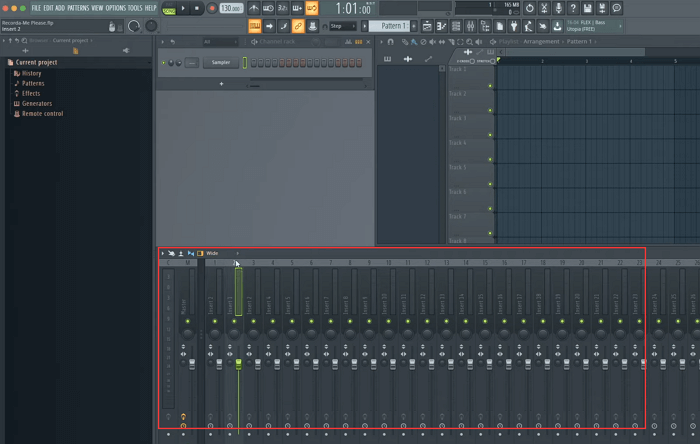The image size is (700, 444).
Task: Toggle Track 1 mute LED in playlist
Action: [490, 86]
